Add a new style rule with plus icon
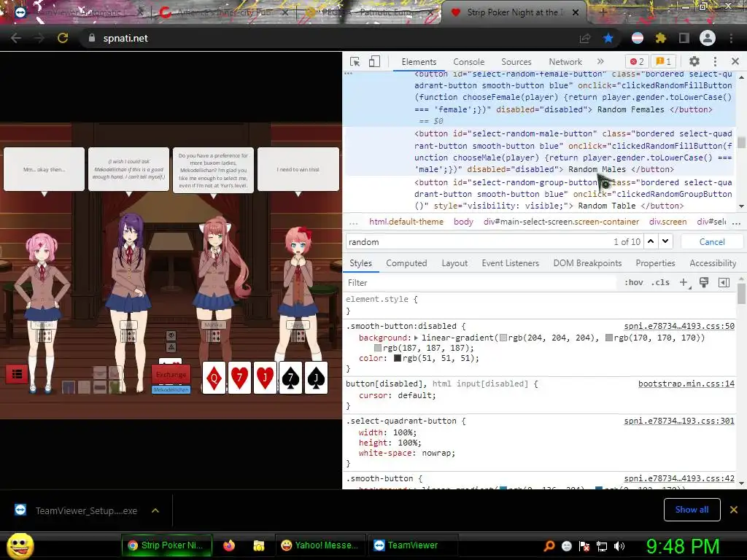The height and width of the screenshot is (560, 747). click(684, 282)
